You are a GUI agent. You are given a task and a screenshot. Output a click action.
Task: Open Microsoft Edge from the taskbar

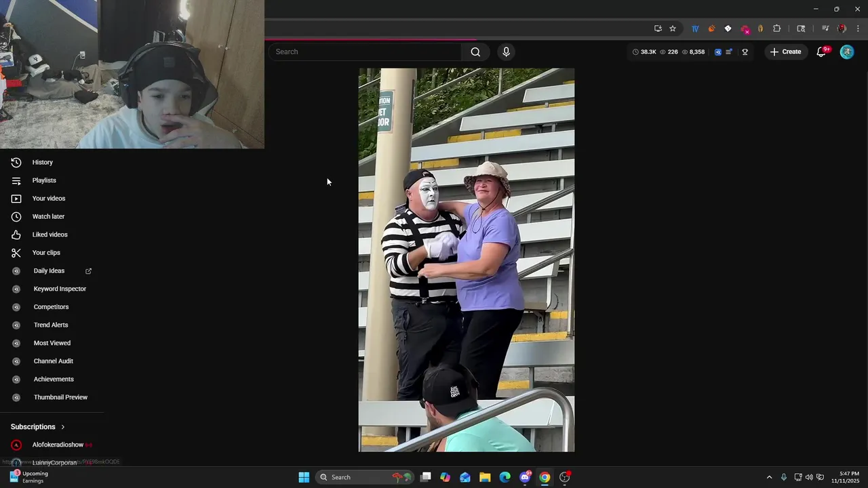[x=505, y=477]
